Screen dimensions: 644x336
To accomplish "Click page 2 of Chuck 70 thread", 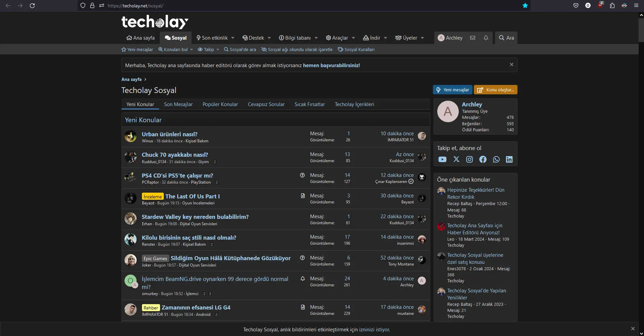I will [x=215, y=162].
